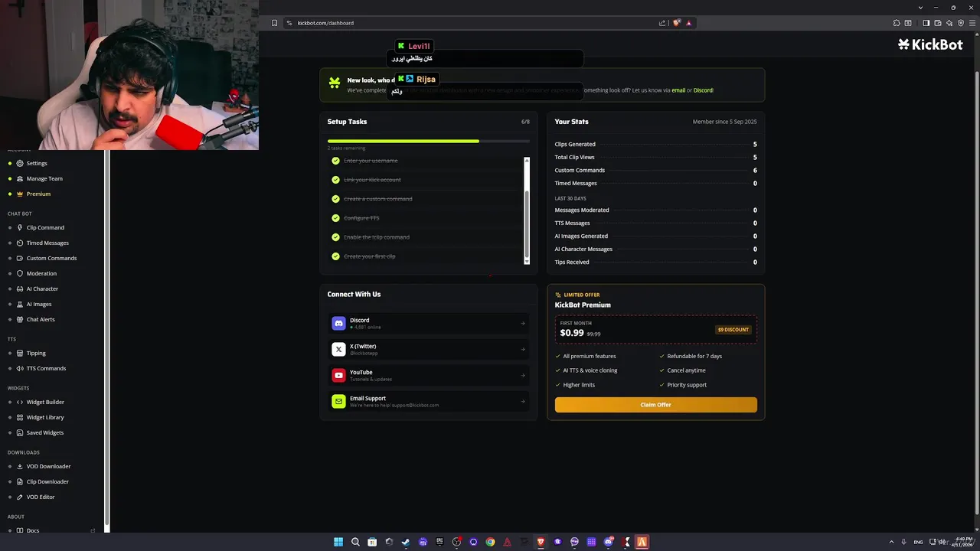
Task: Click the 'Discord' link in banner
Action: [703, 90]
